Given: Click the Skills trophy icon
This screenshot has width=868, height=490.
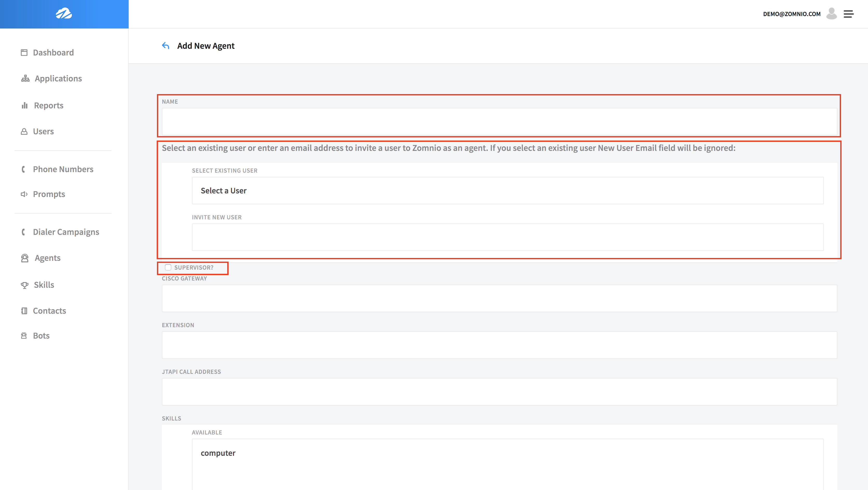Looking at the screenshot, I should pyautogui.click(x=25, y=285).
